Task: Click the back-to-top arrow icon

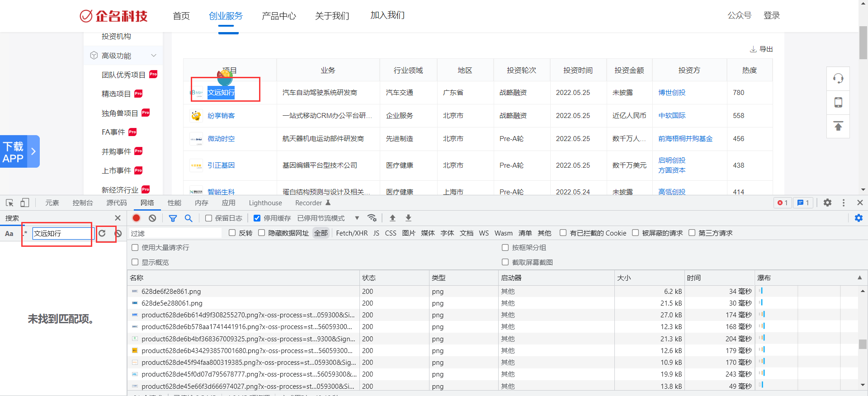Action: click(x=838, y=126)
